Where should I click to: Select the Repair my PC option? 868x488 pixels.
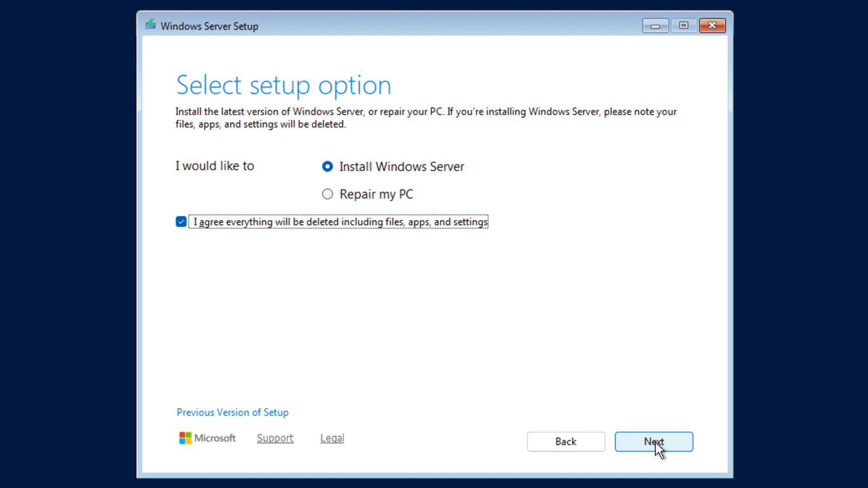[x=327, y=194]
